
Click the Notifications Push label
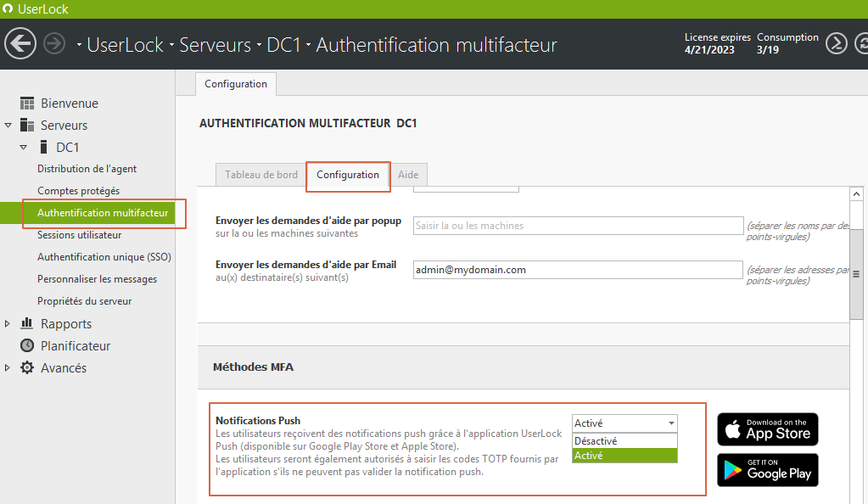pyautogui.click(x=258, y=420)
